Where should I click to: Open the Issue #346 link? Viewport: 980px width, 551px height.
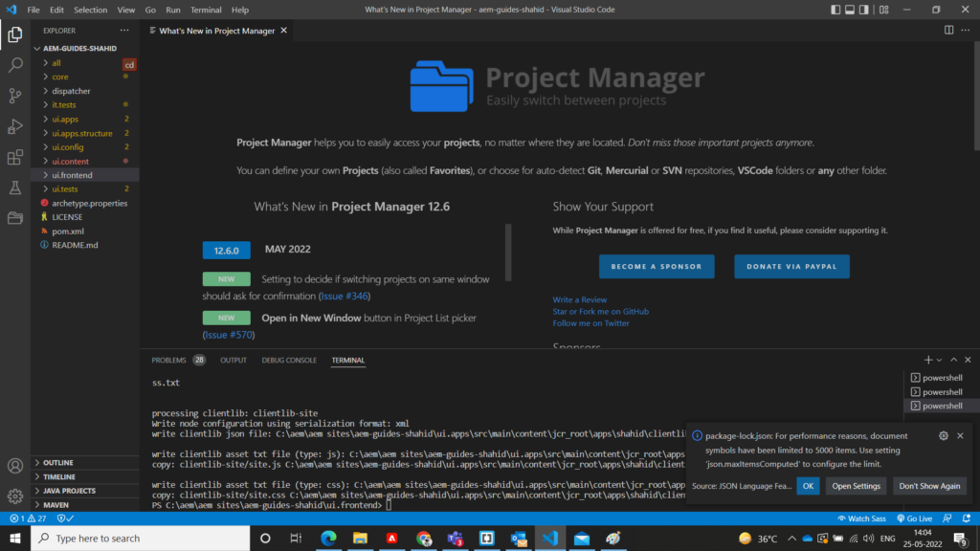345,297
